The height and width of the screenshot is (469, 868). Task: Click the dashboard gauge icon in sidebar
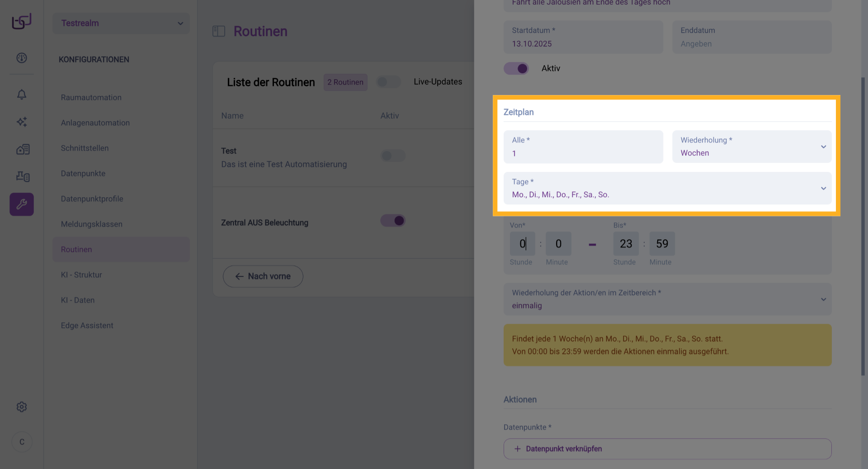(x=22, y=58)
